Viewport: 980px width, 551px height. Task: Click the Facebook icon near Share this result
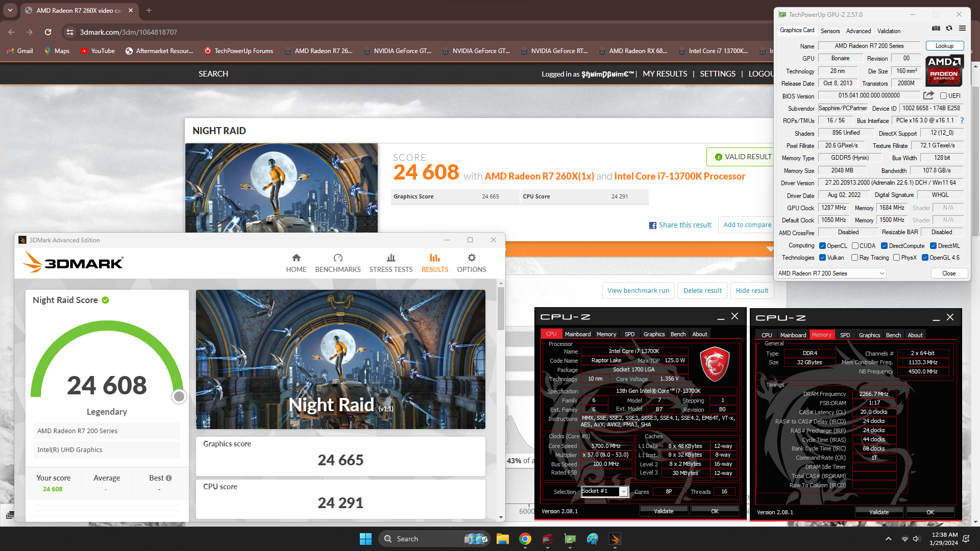click(653, 226)
